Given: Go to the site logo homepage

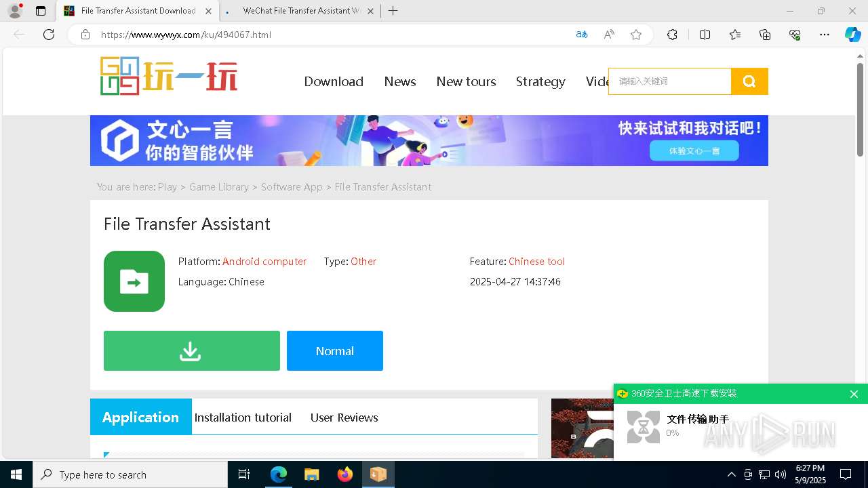Looking at the screenshot, I should pos(169,76).
